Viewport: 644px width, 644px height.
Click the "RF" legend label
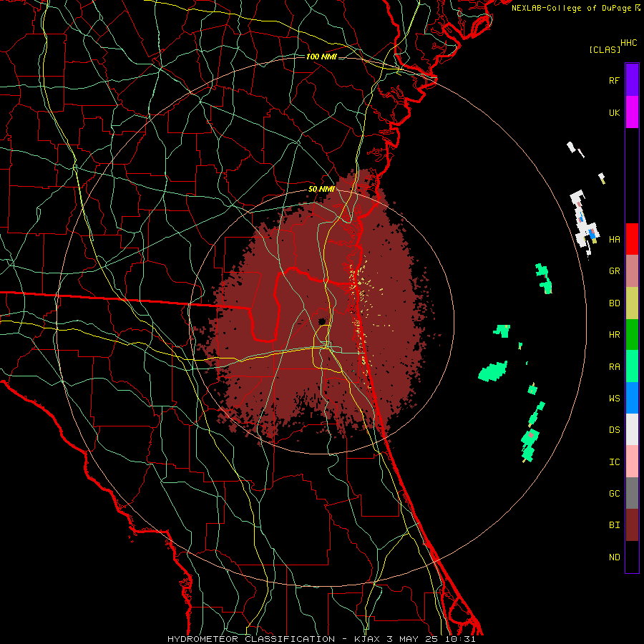click(x=614, y=80)
